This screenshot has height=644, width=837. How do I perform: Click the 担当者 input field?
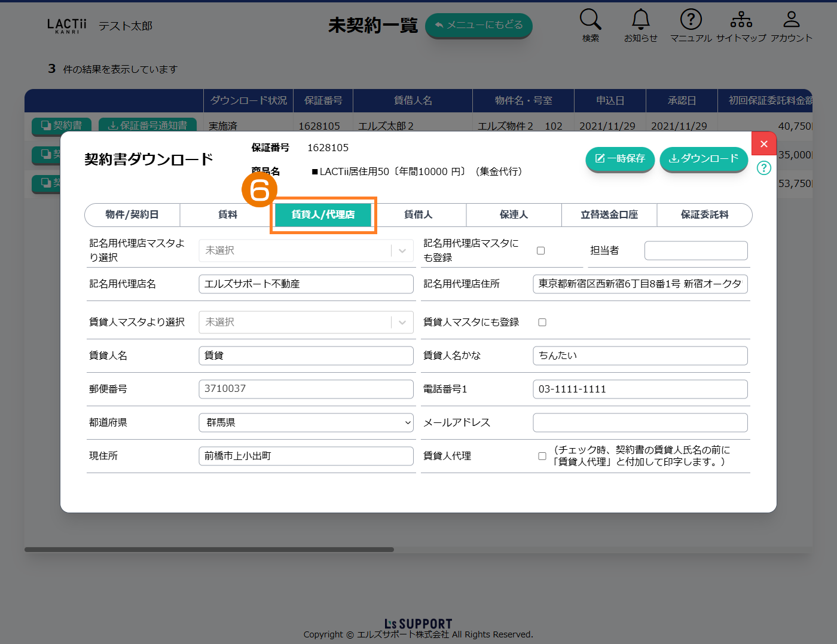coord(695,250)
